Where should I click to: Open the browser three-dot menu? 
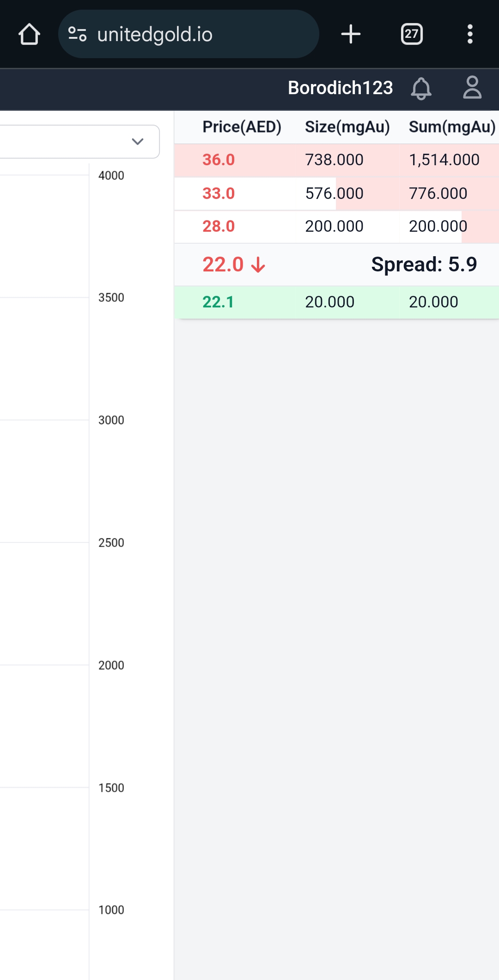tap(470, 34)
